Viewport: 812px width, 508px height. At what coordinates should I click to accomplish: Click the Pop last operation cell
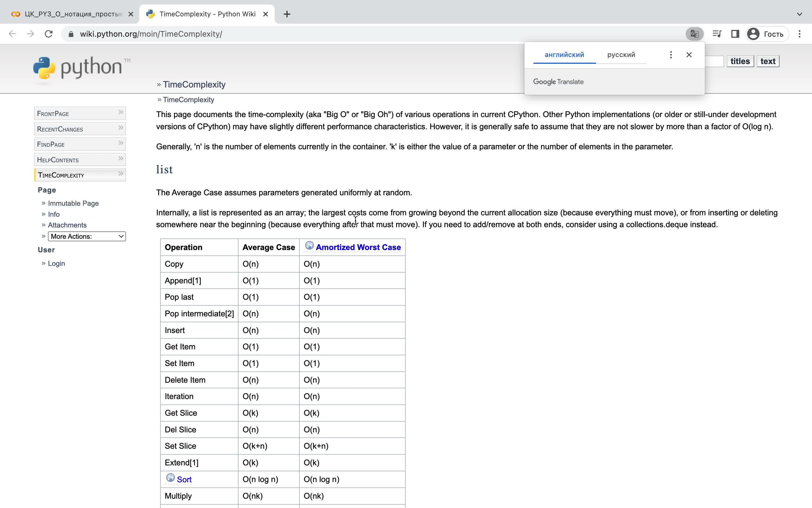pyautogui.click(x=199, y=297)
